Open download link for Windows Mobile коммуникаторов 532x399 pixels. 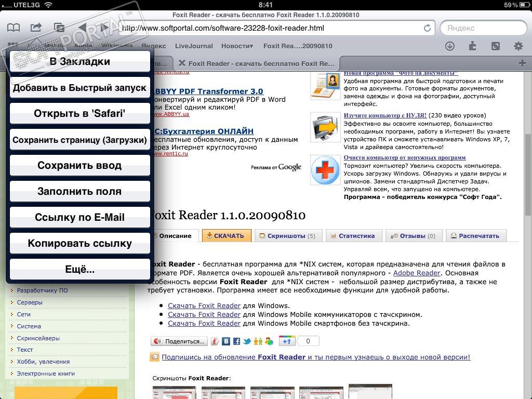tap(204, 314)
